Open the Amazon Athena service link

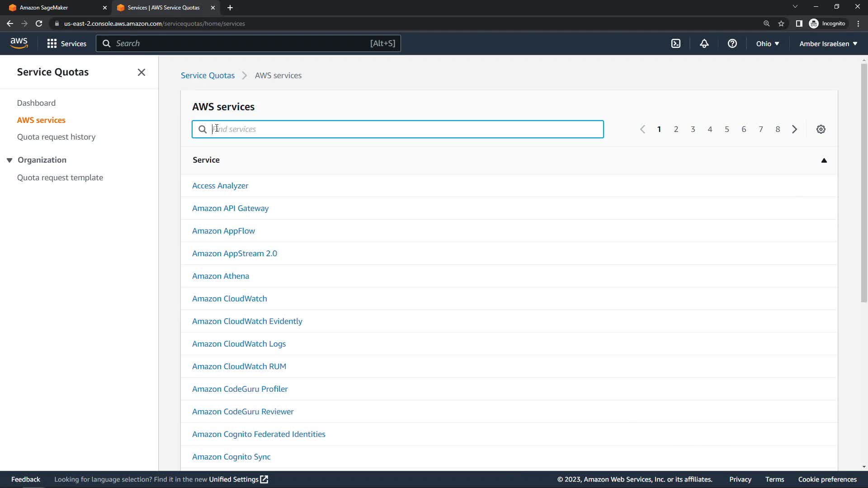click(x=220, y=276)
